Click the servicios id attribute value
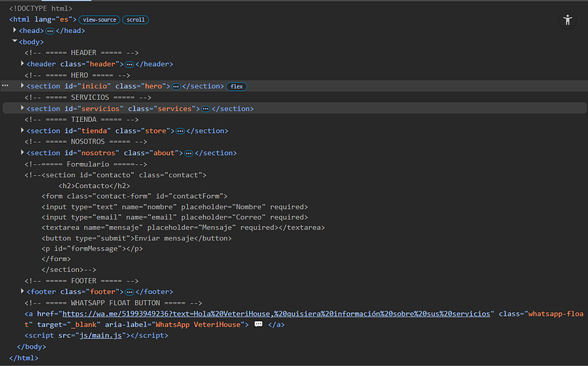 tap(100, 109)
